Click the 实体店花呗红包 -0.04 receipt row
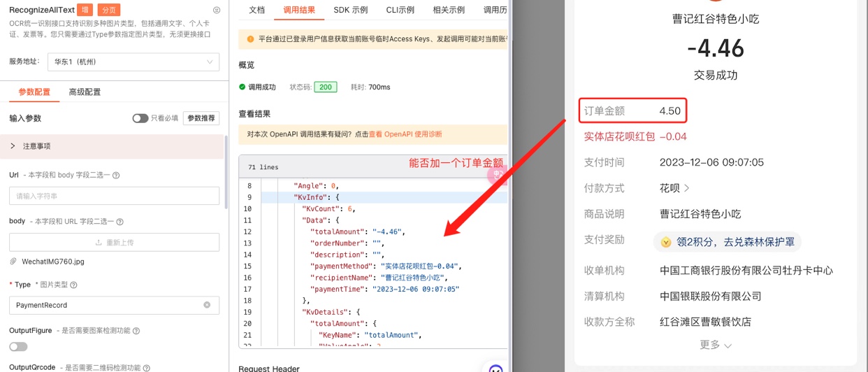 [x=635, y=136]
